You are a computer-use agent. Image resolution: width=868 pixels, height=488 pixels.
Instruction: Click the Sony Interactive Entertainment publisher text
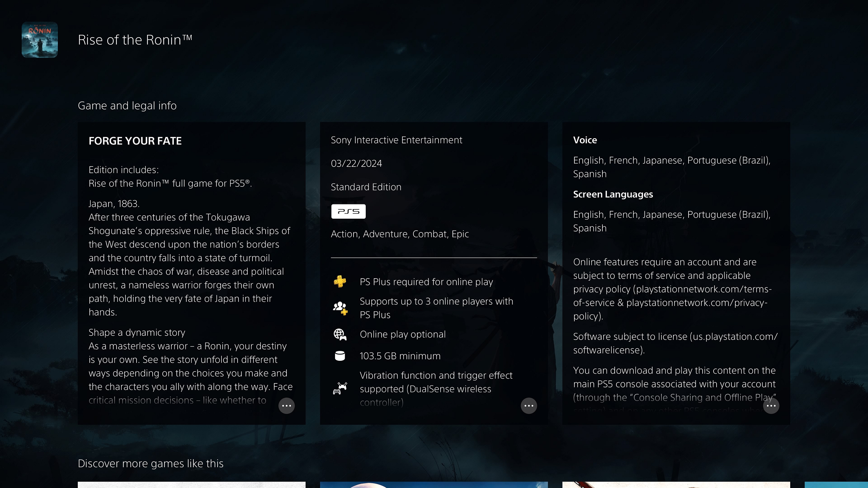pos(396,140)
